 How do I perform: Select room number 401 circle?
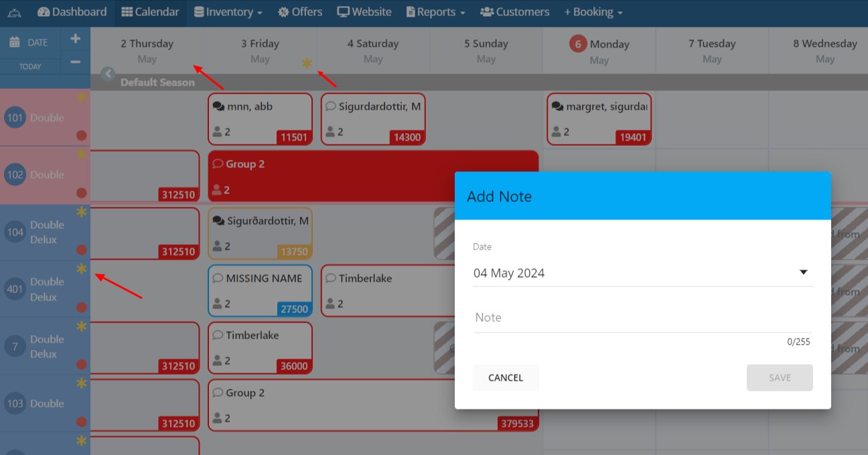(15, 290)
